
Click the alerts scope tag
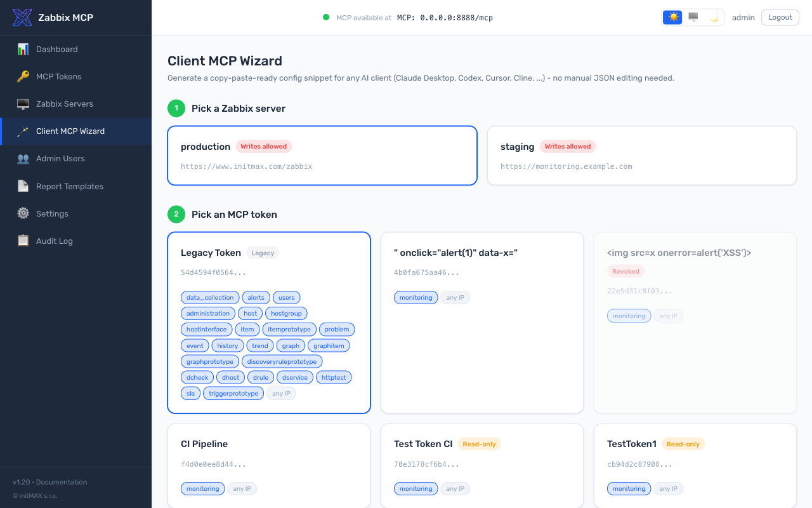tap(256, 297)
